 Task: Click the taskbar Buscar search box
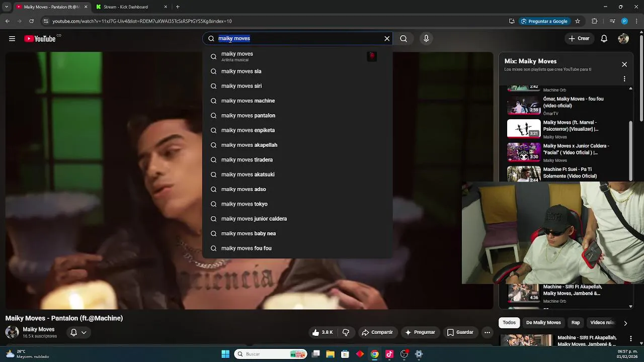[271, 354]
